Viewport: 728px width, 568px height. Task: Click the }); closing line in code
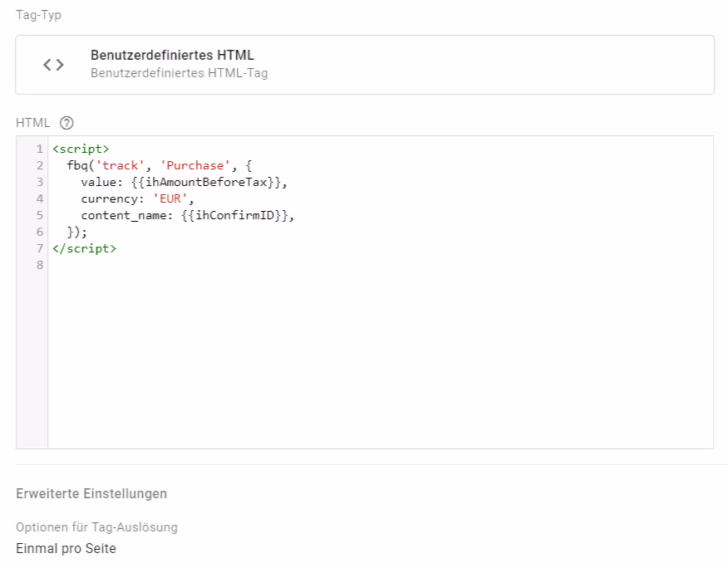76,232
